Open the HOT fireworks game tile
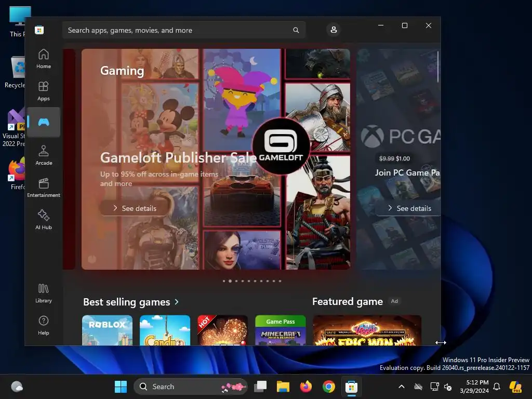Viewport: 532px width, 399px height. point(222,330)
